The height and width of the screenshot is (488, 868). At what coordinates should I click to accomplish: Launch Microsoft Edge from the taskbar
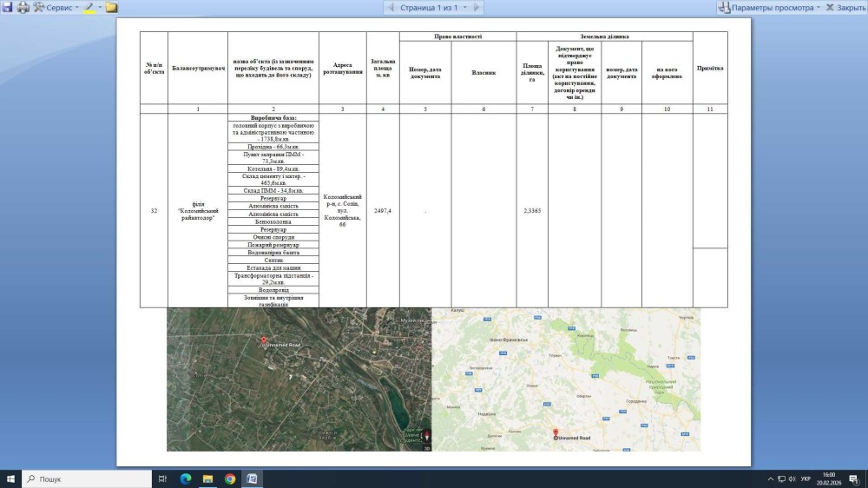pyautogui.click(x=185, y=478)
